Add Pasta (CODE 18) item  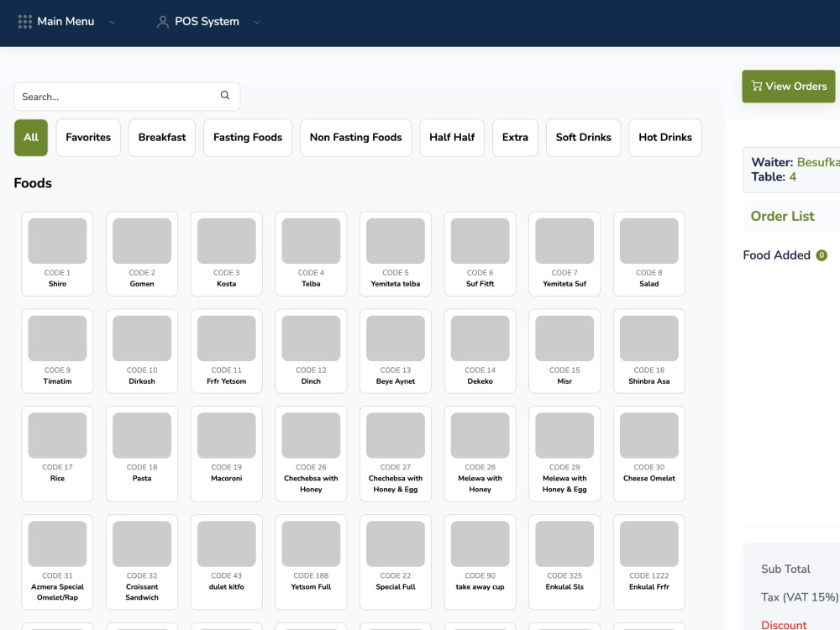click(142, 454)
